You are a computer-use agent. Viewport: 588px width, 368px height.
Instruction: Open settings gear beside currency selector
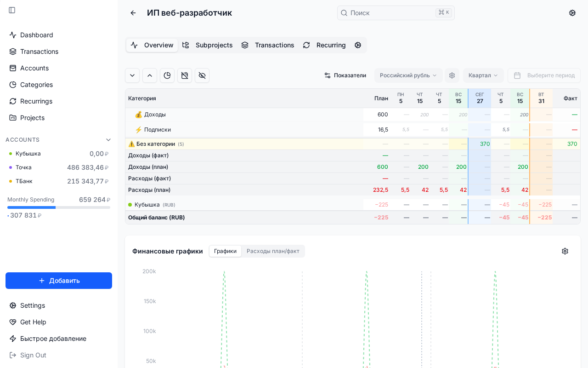click(452, 75)
